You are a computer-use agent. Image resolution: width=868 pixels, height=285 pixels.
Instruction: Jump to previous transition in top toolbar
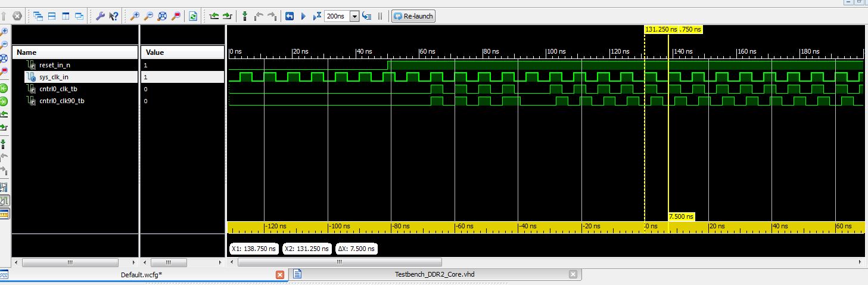tap(214, 16)
